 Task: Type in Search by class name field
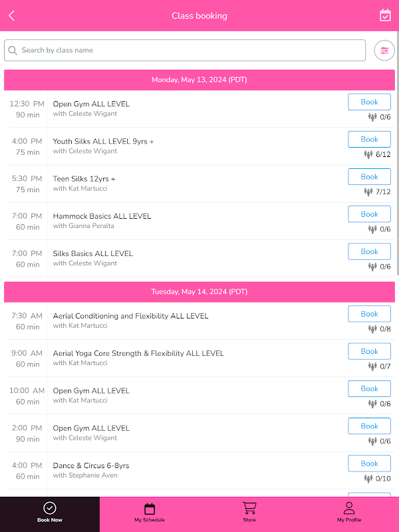coord(190,51)
